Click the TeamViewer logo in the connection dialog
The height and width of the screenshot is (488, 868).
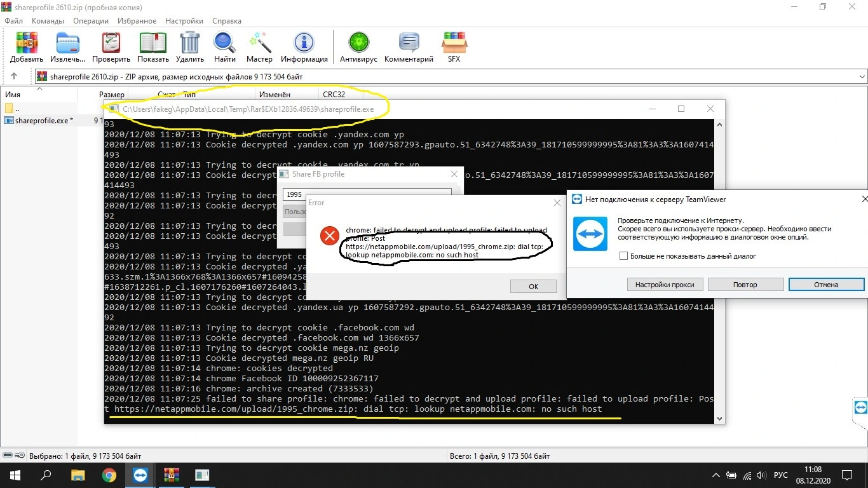pyautogui.click(x=591, y=233)
